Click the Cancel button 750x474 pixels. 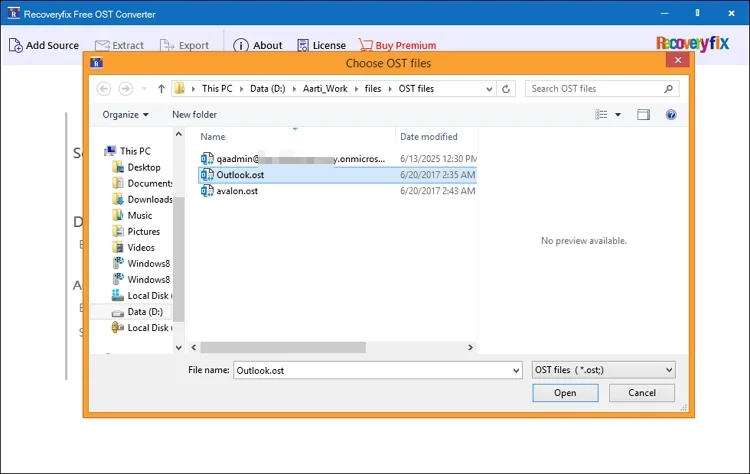click(x=642, y=393)
